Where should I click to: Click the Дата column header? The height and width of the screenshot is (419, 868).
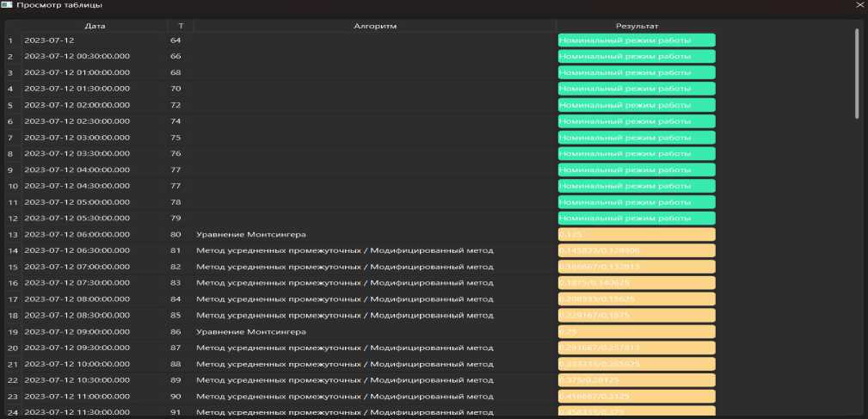95,26
